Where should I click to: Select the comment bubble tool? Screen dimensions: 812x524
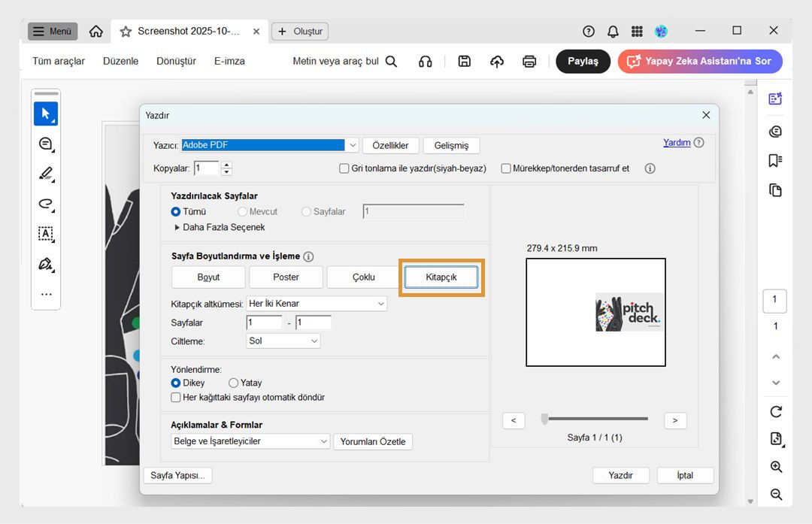coord(46,144)
